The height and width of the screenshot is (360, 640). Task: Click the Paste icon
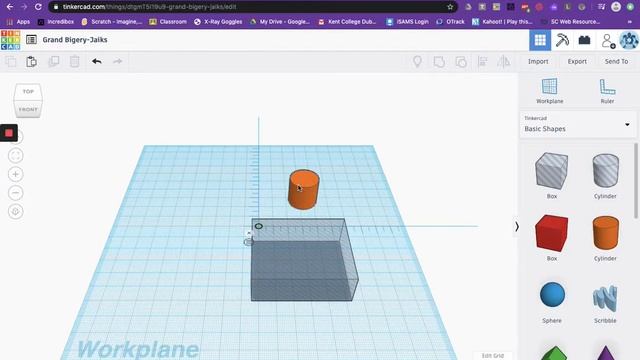[31, 62]
